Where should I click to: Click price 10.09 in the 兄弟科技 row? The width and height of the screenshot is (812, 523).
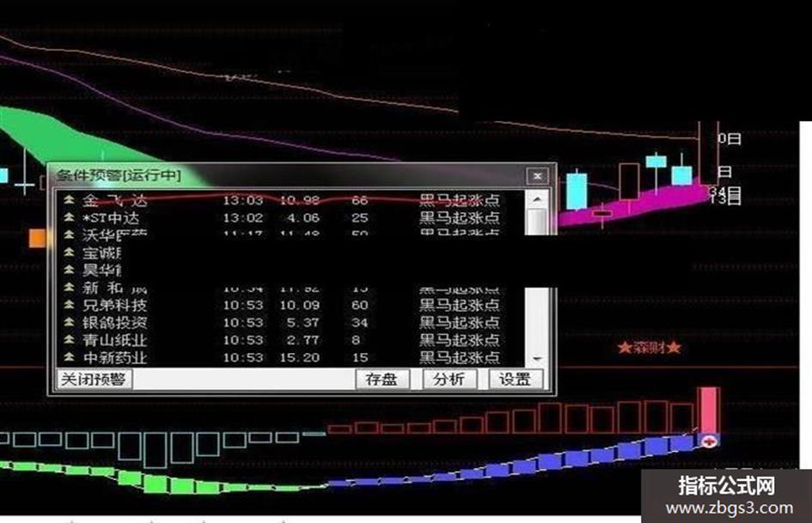[299, 305]
